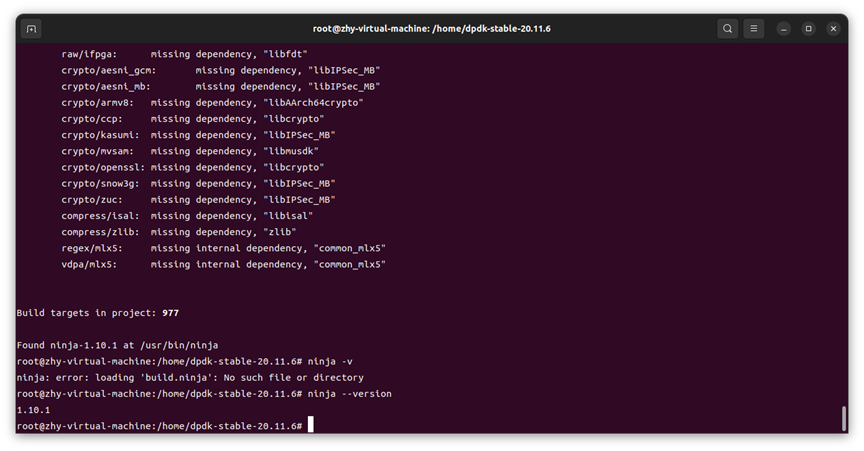Click the "Found ninja-1.10.1" output line
Screen dimensions: 864x451
[117, 345]
